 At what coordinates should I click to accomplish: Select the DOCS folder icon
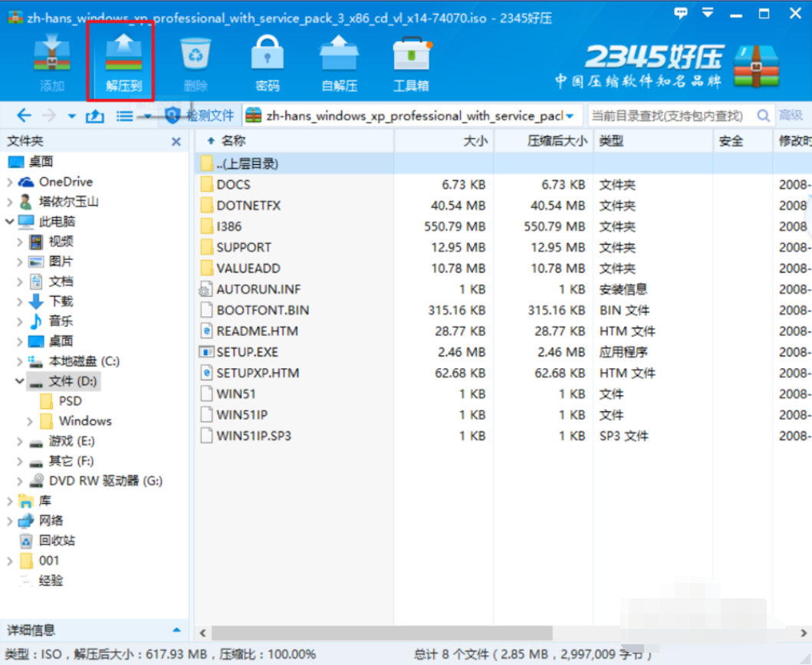pyautogui.click(x=206, y=184)
